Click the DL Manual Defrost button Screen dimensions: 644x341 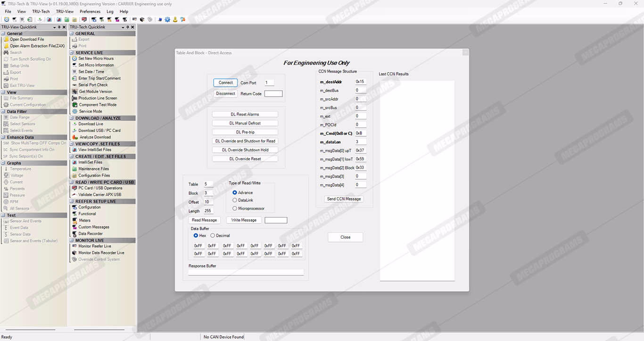(245, 123)
